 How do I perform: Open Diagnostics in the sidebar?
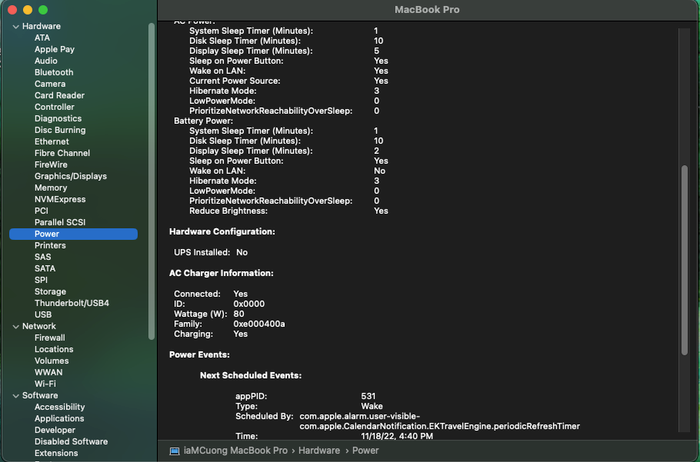click(x=58, y=119)
